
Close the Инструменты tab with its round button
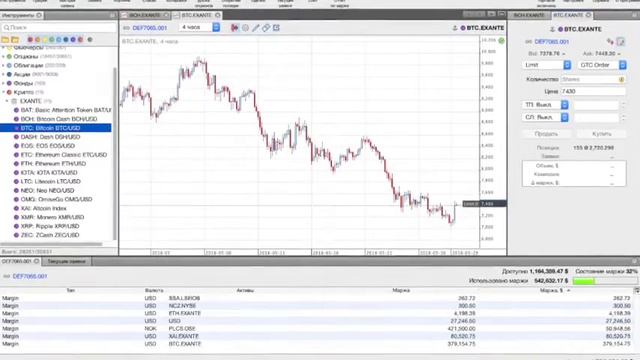(39, 15)
